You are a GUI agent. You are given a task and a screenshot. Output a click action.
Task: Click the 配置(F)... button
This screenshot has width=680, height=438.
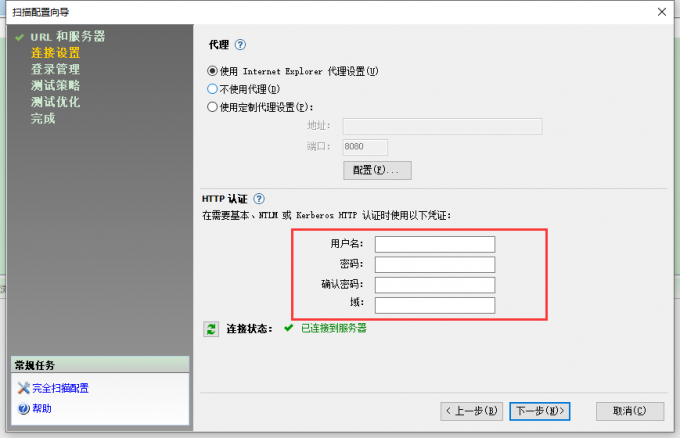click(376, 170)
